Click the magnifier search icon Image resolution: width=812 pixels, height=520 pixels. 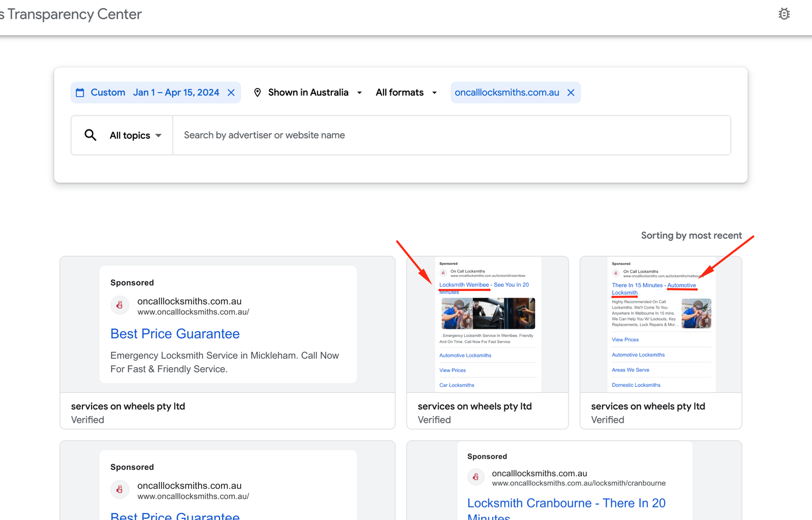(91, 135)
